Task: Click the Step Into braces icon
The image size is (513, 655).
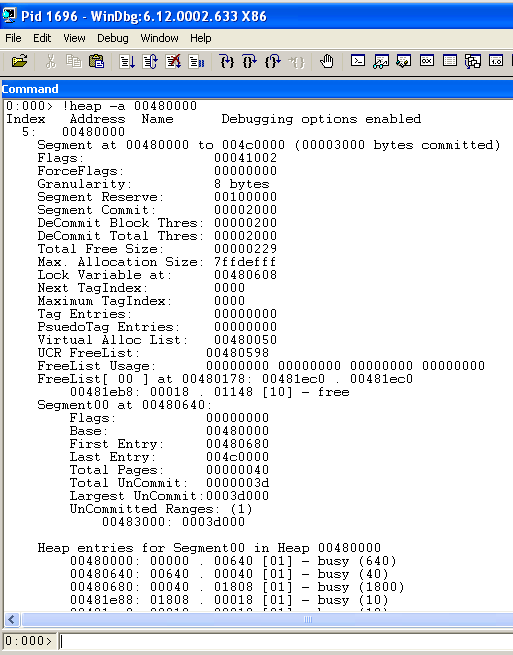Action: click(x=227, y=62)
